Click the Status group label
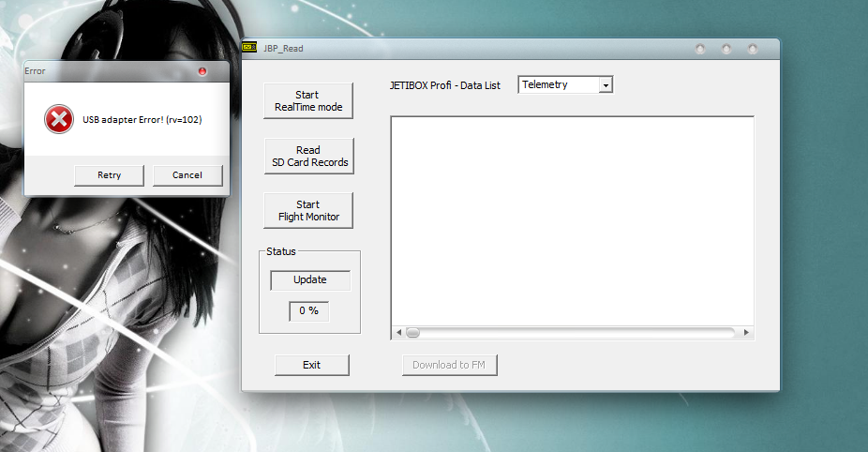This screenshot has height=452, width=868. [281, 251]
